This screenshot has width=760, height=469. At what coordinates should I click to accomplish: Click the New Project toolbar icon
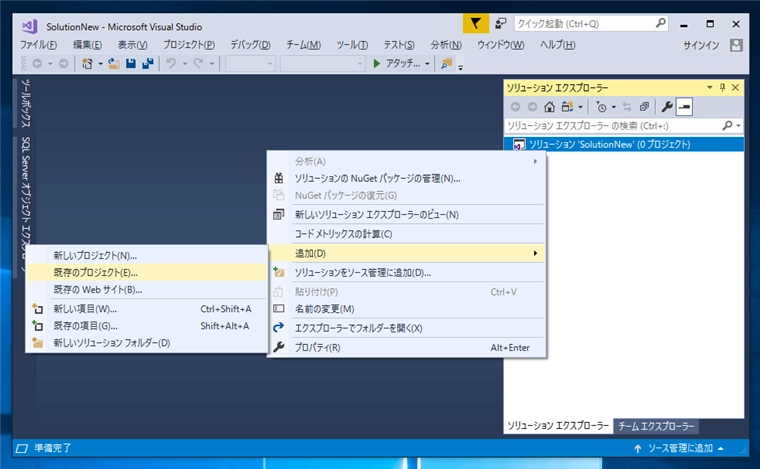pos(87,63)
